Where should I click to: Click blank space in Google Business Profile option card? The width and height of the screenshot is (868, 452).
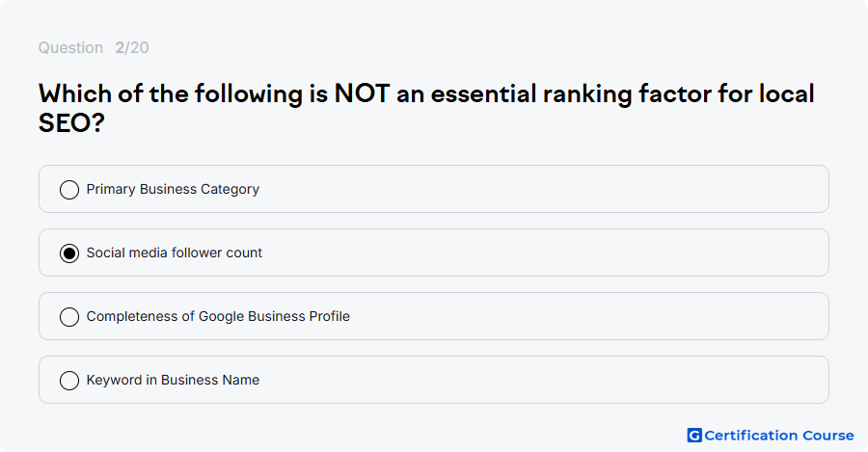(586, 316)
